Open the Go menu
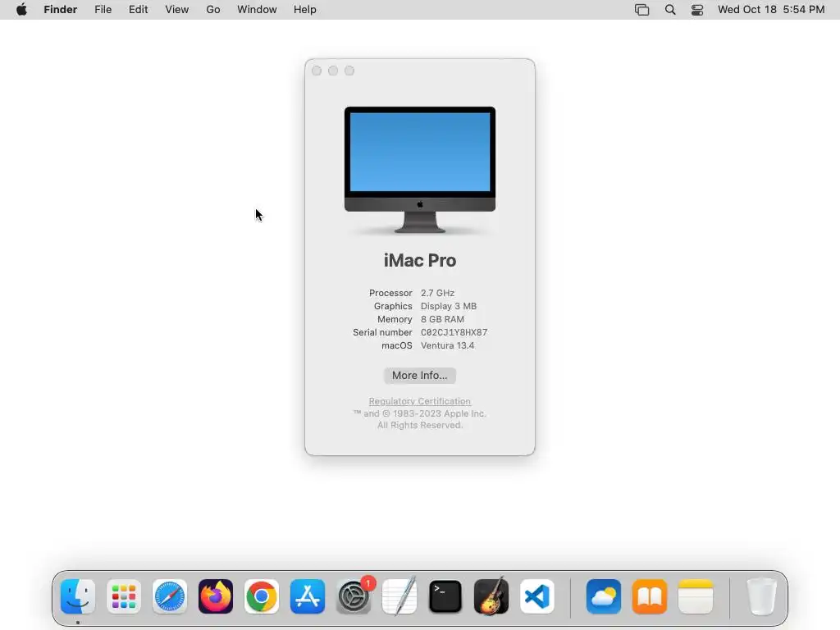The image size is (840, 630). click(213, 10)
